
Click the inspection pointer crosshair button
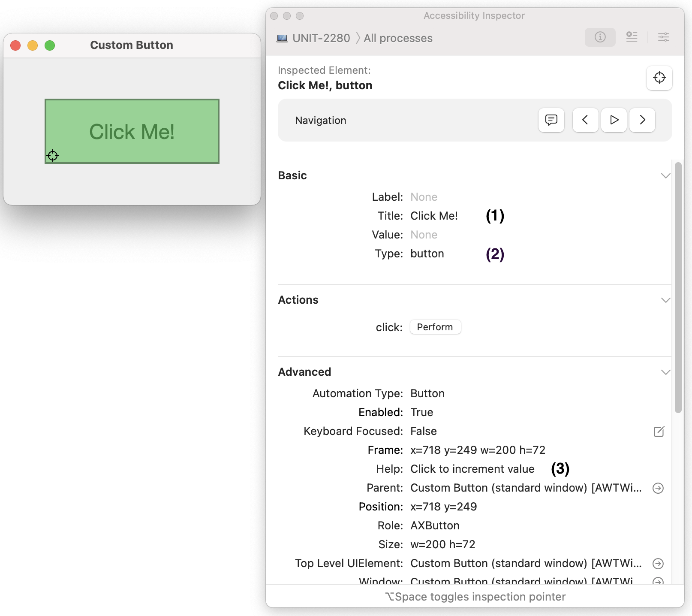point(659,78)
